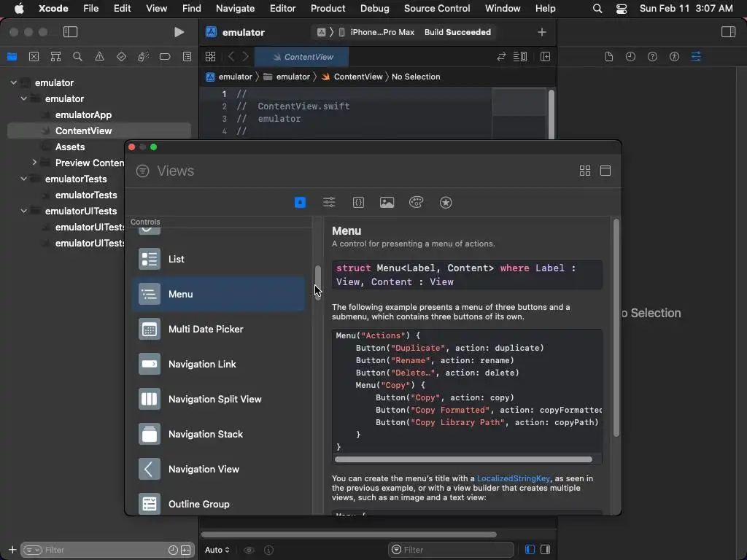This screenshot has width=747, height=560.
Task: Show the Symbols library tab
Action: pos(446,203)
